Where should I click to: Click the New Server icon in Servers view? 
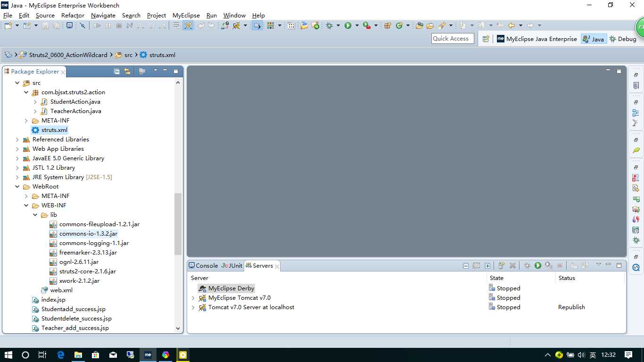[x=502, y=266]
